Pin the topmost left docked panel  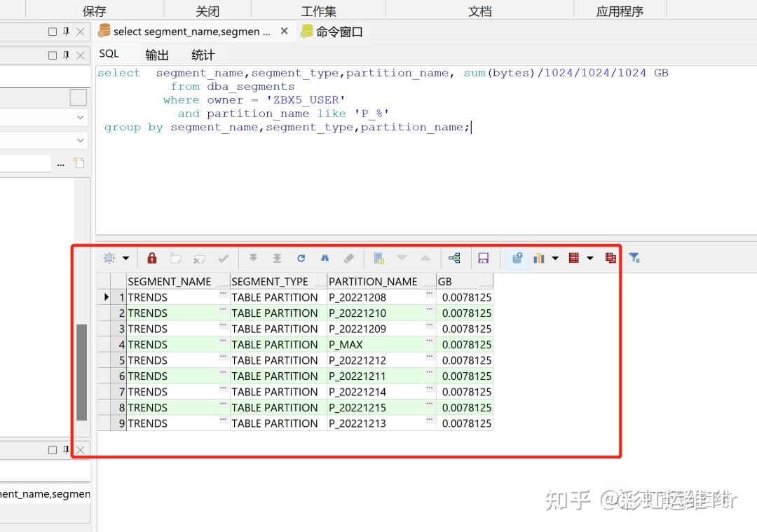[x=66, y=32]
